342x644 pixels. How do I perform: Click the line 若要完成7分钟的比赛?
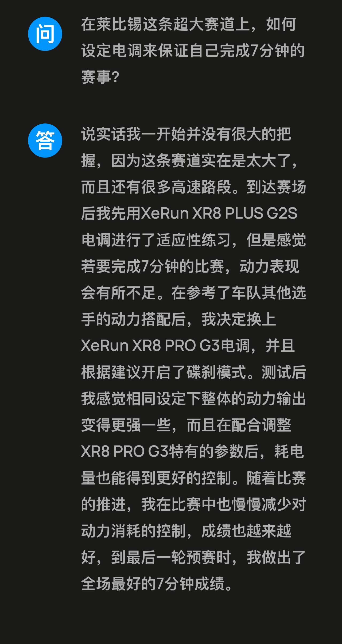click(190, 266)
